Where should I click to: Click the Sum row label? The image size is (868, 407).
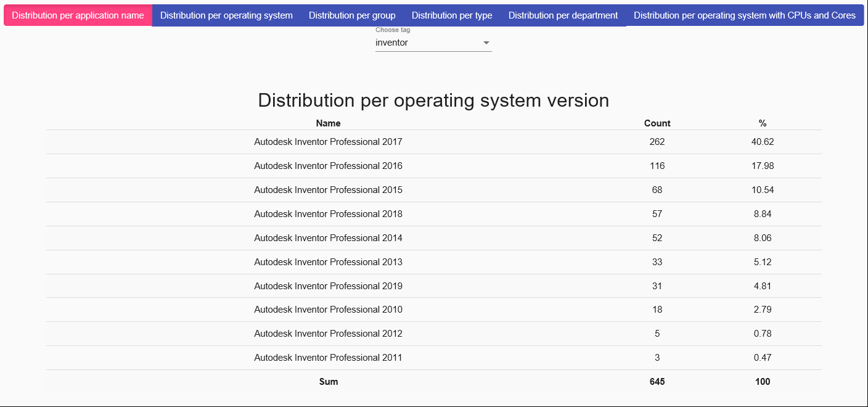click(x=328, y=382)
